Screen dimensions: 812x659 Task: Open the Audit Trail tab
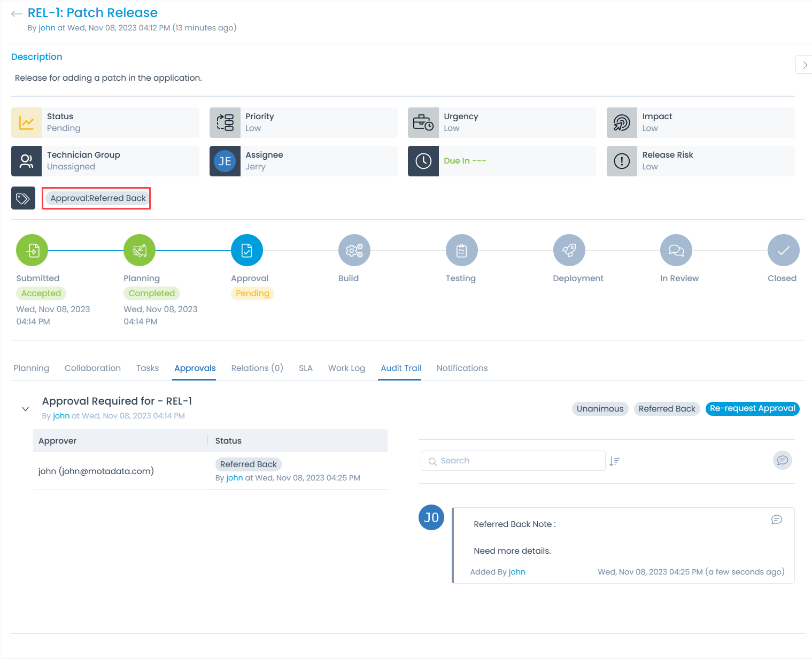click(400, 368)
